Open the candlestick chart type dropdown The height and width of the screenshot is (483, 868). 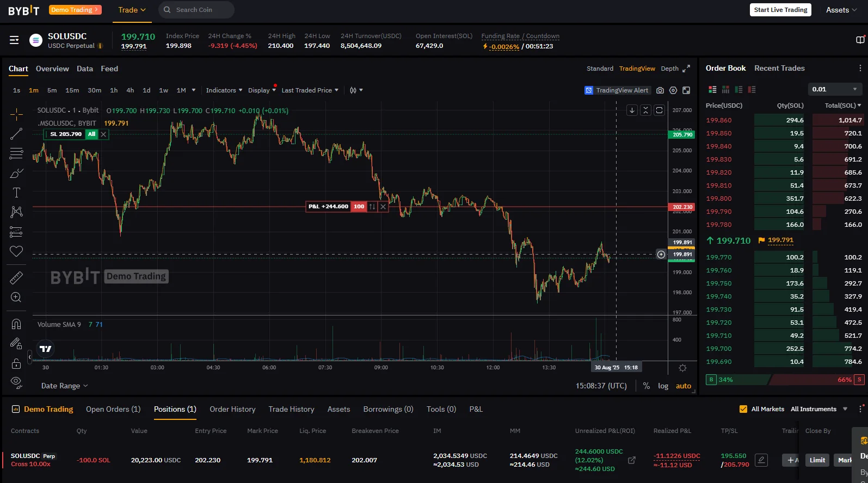click(x=356, y=90)
